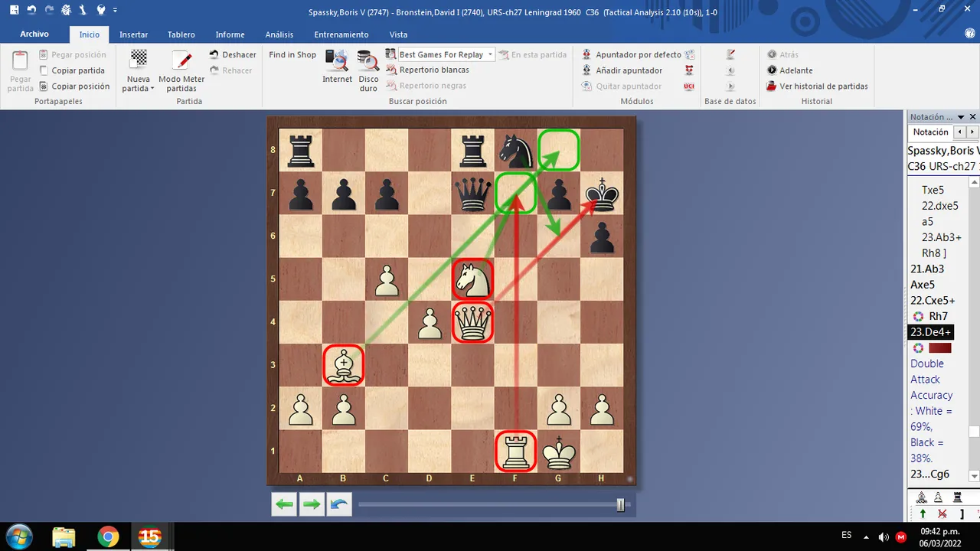This screenshot has height=551, width=980.
Task: Select the Notación tab
Action: click(x=930, y=132)
